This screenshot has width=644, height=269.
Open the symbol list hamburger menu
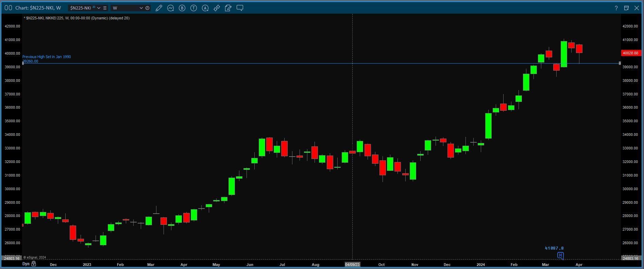pos(105,8)
